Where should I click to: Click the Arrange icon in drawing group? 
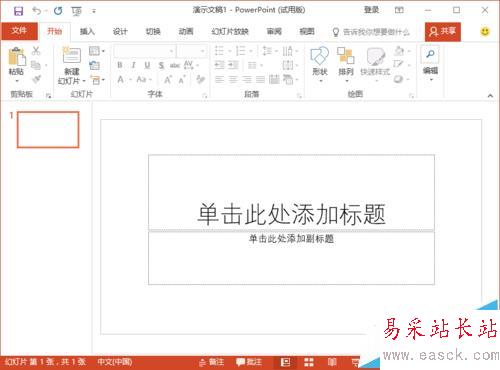[x=345, y=55]
